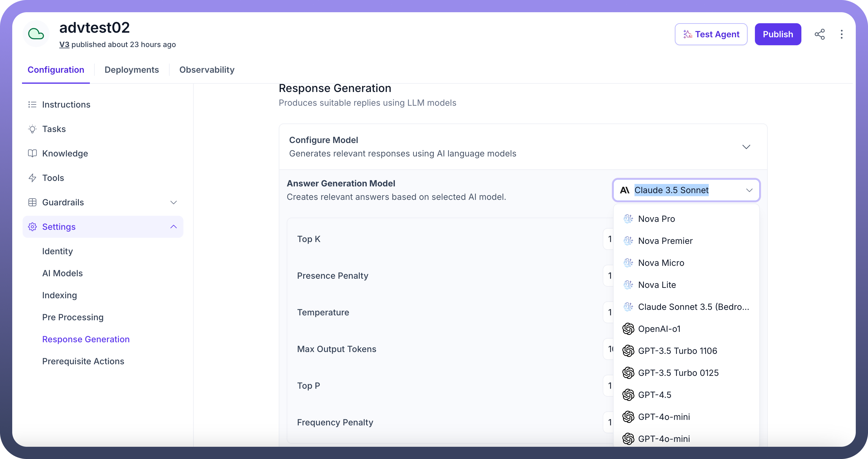Go to Tools in the sidebar
Image resolution: width=868 pixels, height=459 pixels.
(103, 178)
